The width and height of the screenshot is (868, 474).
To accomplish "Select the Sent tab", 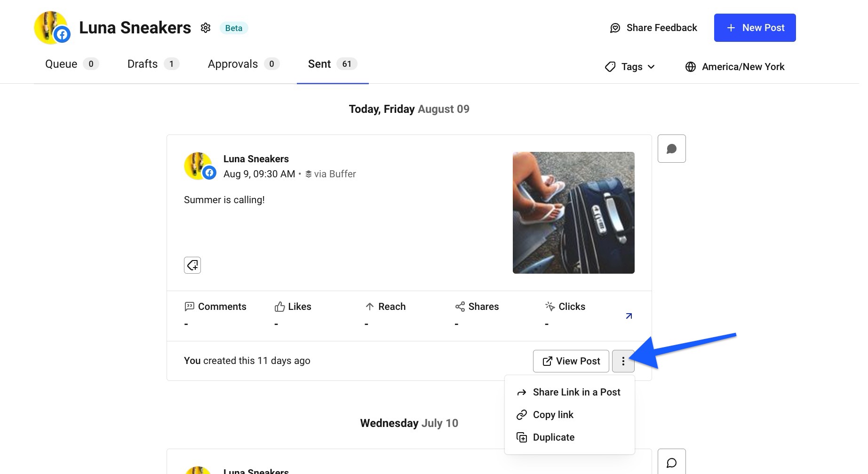I will point(333,64).
